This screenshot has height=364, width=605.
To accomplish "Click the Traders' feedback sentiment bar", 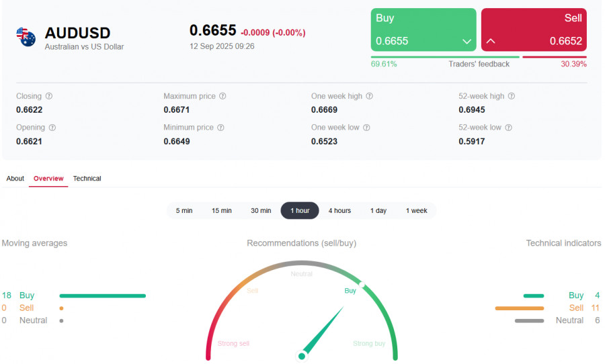I will (479, 58).
